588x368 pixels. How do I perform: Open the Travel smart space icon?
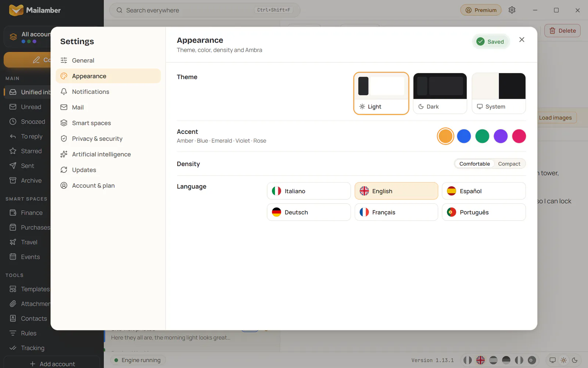coord(13,242)
